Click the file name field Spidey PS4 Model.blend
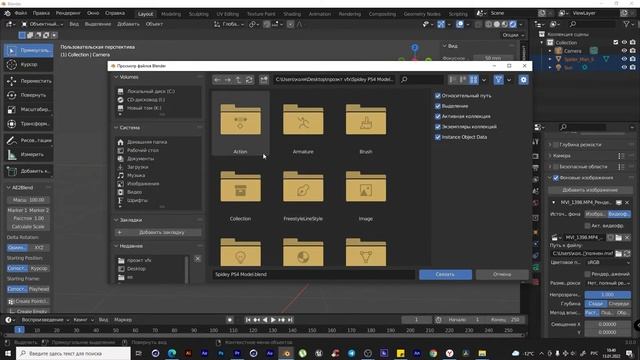 314,275
